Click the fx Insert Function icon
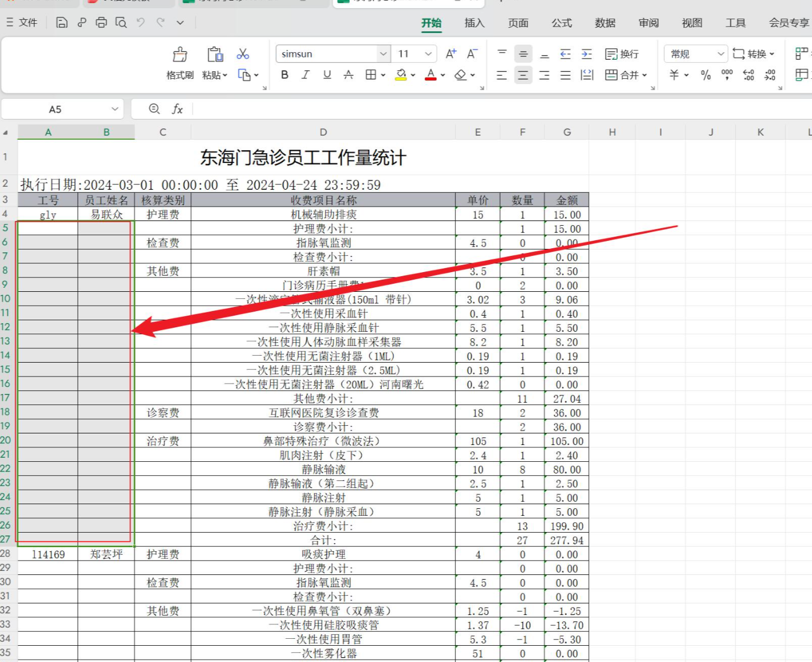Screen dimensions: 812x662 [x=177, y=109]
